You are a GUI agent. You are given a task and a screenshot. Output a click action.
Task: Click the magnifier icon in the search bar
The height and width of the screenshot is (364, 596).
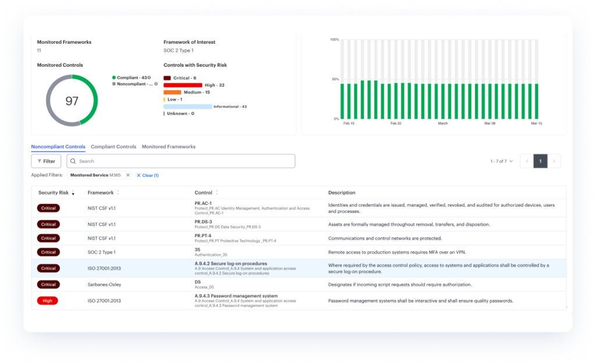tap(73, 161)
